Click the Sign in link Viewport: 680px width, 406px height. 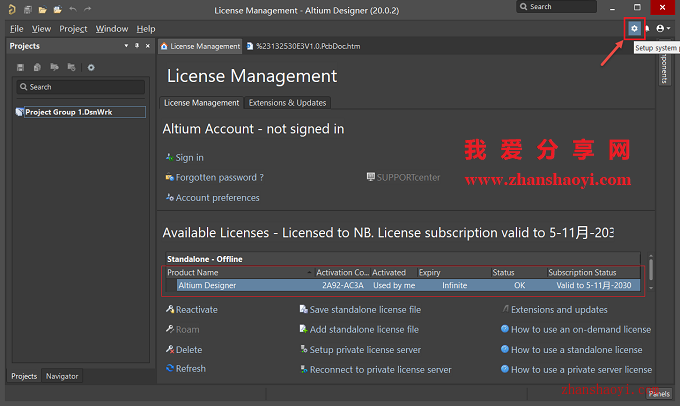185,157
